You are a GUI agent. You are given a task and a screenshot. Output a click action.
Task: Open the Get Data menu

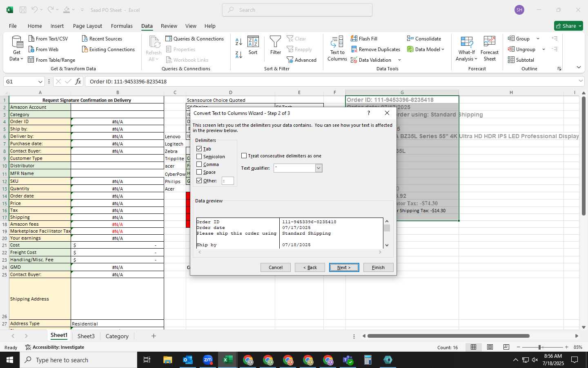point(17,48)
